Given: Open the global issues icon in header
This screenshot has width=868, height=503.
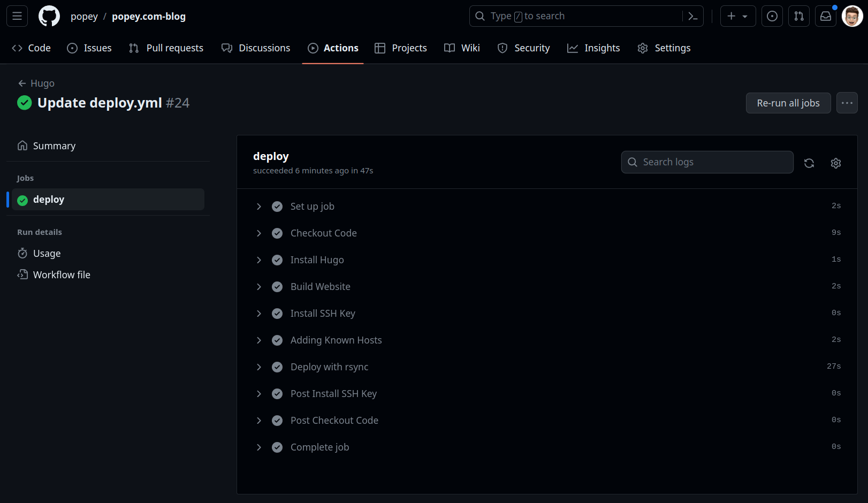Looking at the screenshot, I should 772,17.
